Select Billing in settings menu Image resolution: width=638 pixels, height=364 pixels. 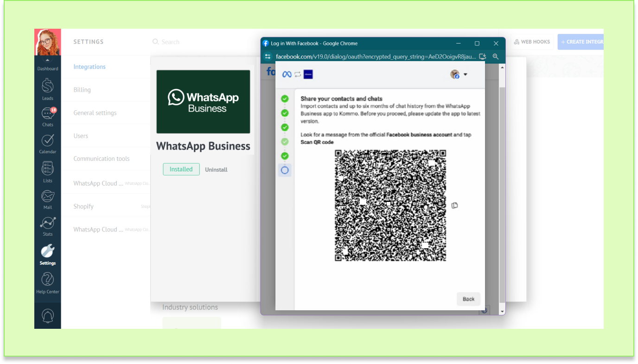click(x=82, y=90)
